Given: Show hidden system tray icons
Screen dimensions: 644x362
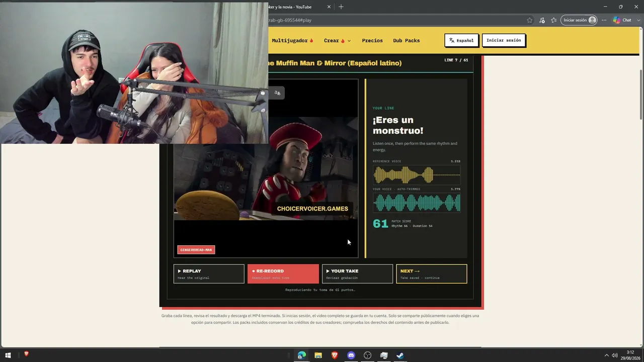Looking at the screenshot, I should point(606,355).
